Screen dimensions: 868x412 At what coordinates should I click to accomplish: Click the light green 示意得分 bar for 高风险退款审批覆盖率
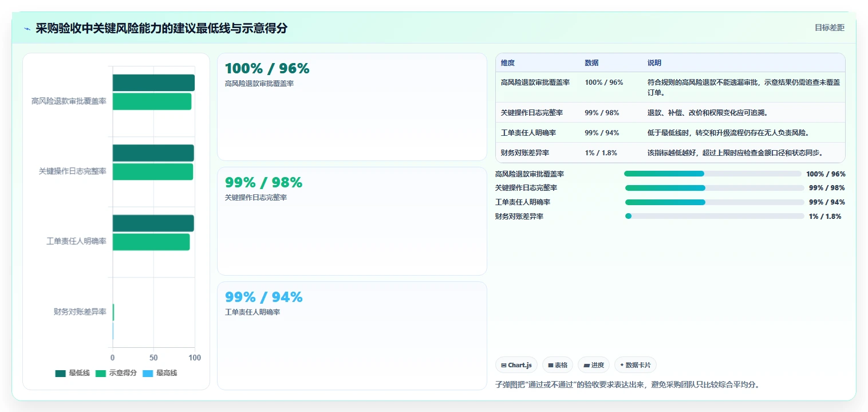point(152,101)
